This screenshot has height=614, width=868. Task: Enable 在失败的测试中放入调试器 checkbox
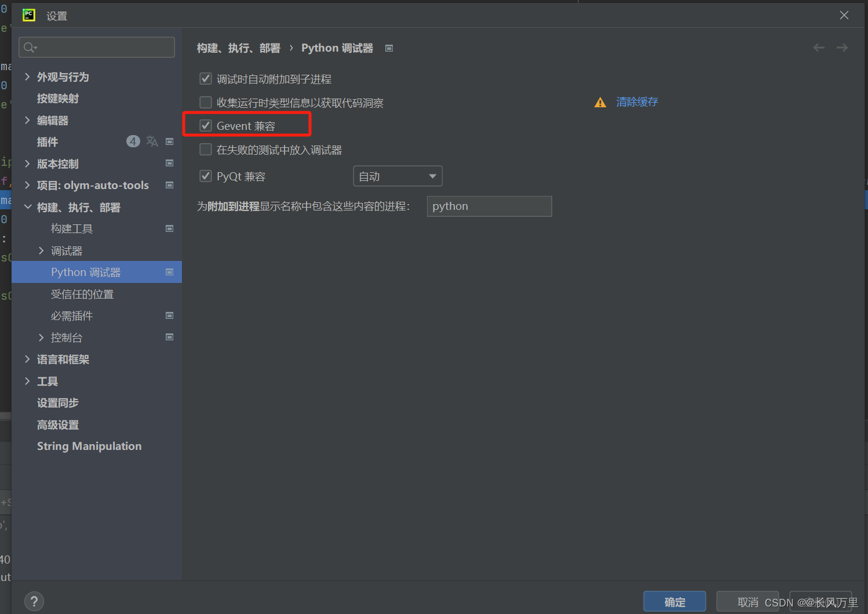[x=206, y=149]
